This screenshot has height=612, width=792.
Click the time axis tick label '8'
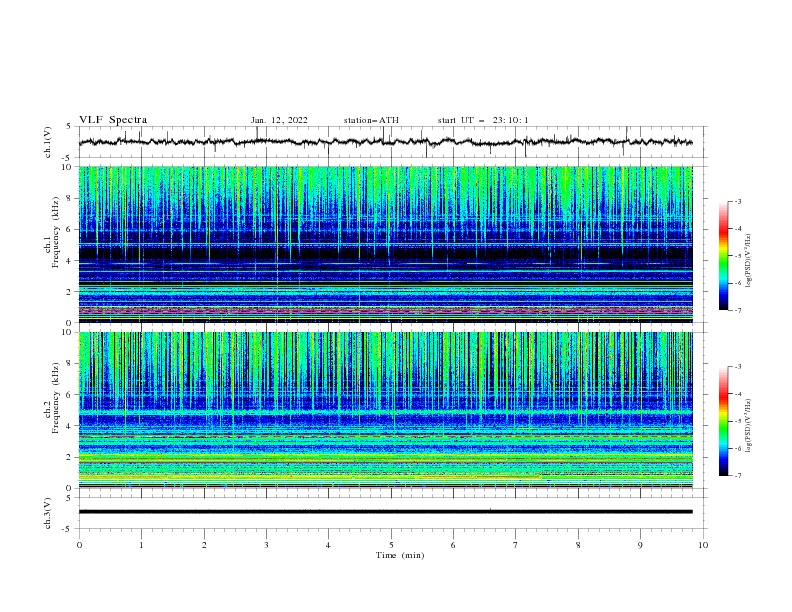pyautogui.click(x=578, y=545)
